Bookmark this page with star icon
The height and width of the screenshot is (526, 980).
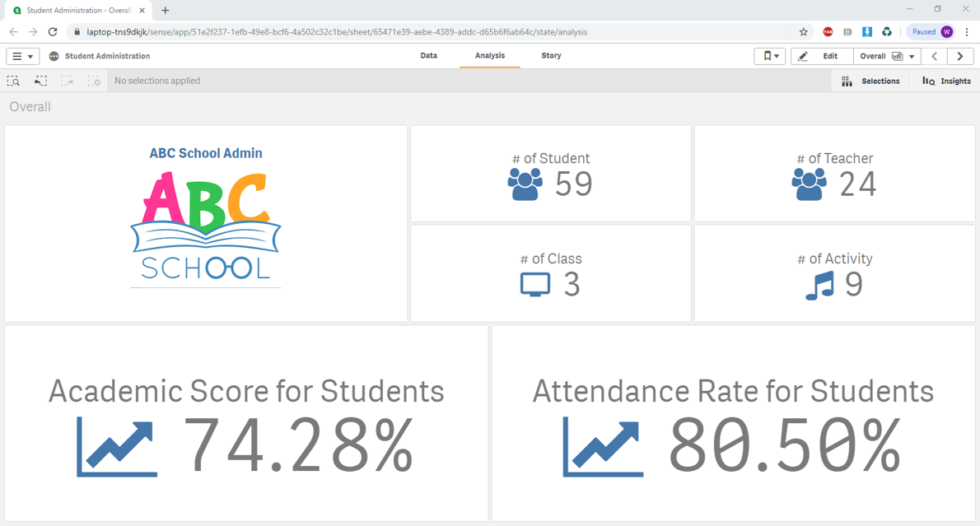(804, 32)
